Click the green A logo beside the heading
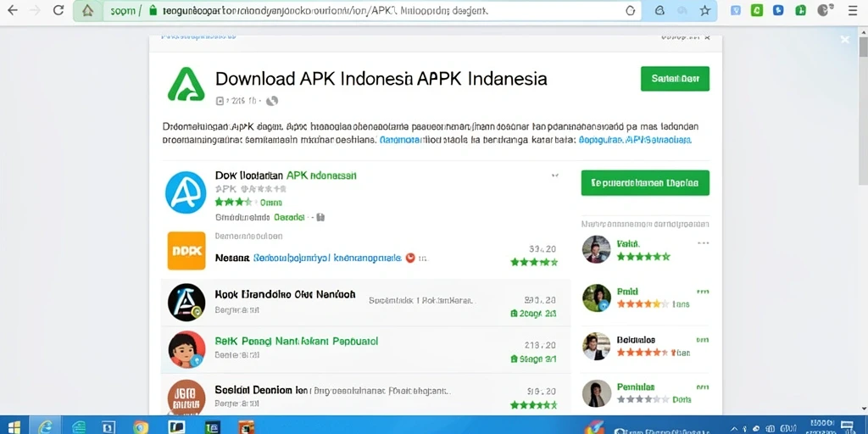Screen dimensions: 868x434 click(186, 84)
